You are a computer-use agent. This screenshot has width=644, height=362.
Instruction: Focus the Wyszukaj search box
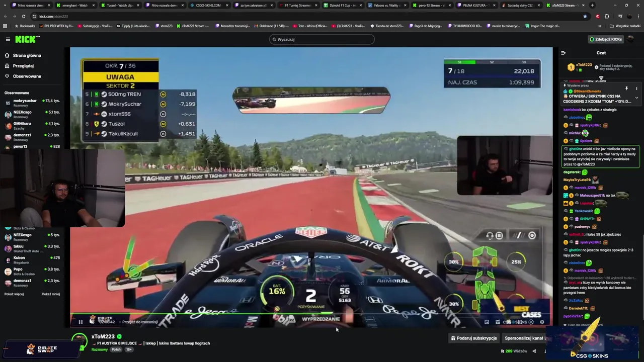pyautogui.click(x=322, y=39)
